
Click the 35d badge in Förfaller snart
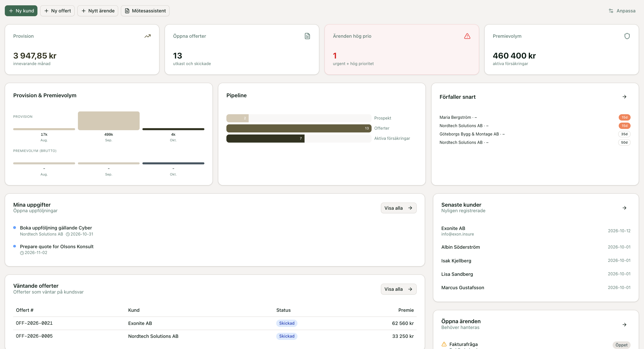click(624, 134)
